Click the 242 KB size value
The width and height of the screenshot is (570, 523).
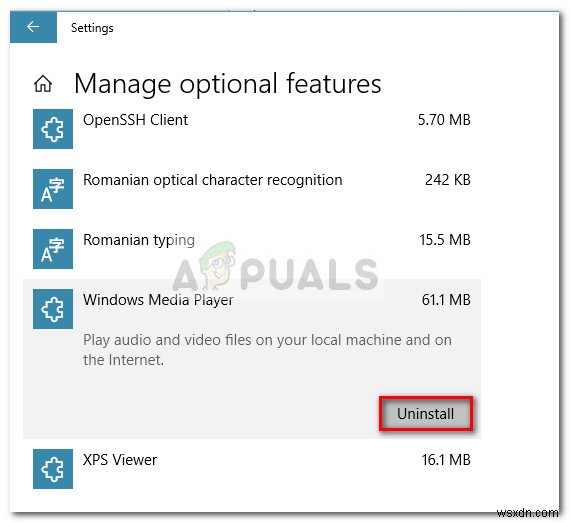coord(447,180)
